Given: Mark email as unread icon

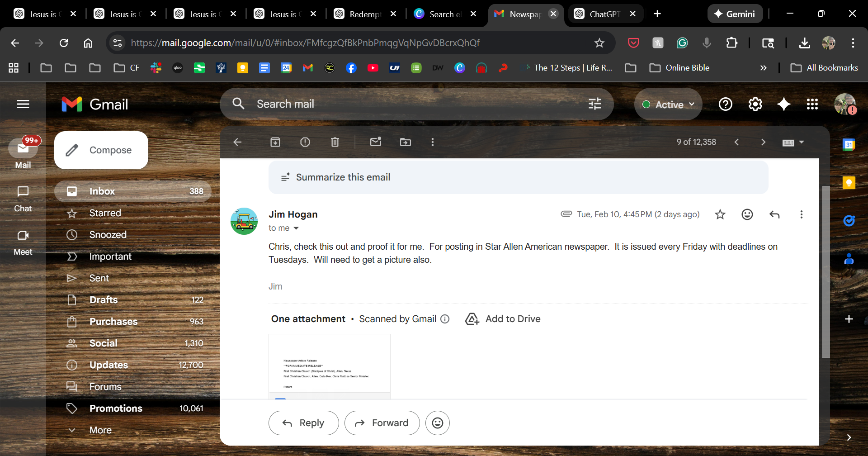Looking at the screenshot, I should 375,142.
